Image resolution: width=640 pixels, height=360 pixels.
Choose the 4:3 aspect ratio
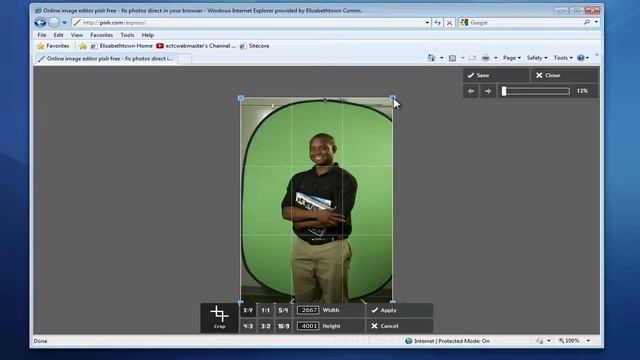pos(248,326)
